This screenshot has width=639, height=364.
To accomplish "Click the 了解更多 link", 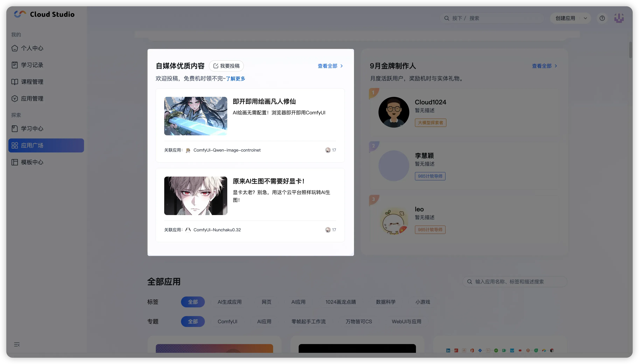I will pos(235,79).
